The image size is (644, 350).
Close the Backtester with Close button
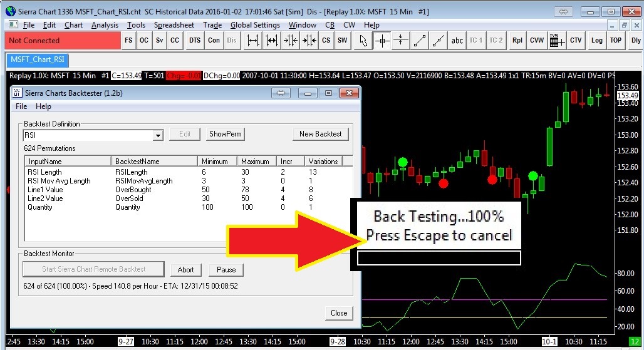pyautogui.click(x=339, y=312)
